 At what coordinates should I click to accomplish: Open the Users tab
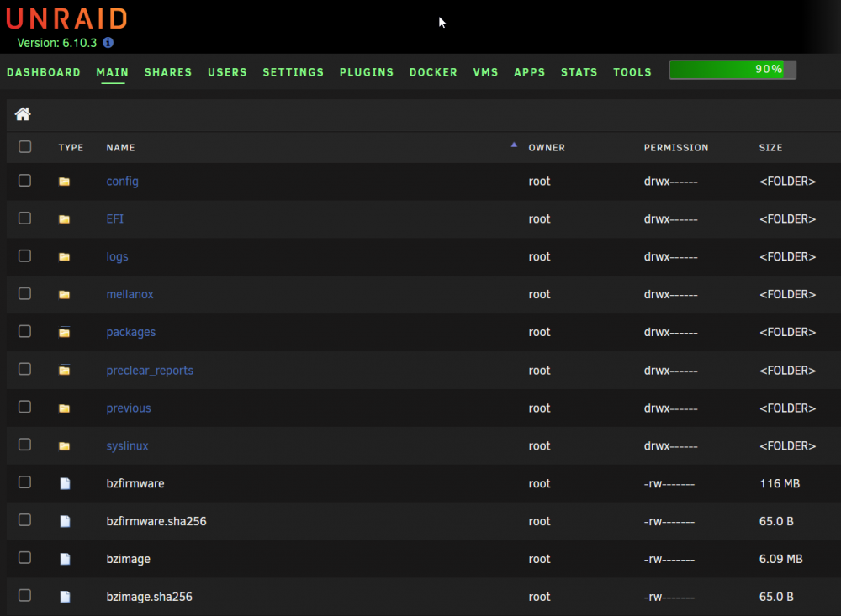tap(227, 72)
